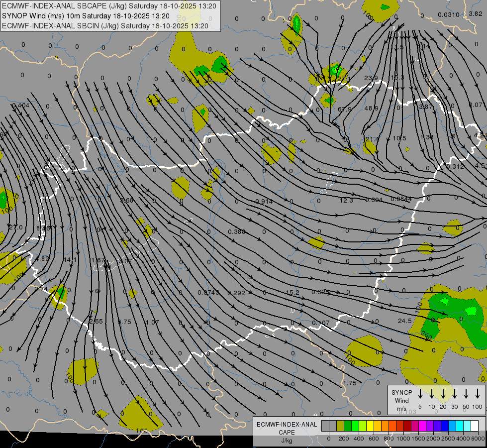
Task: Click the 21.4 value on the map
Action: coord(372,139)
